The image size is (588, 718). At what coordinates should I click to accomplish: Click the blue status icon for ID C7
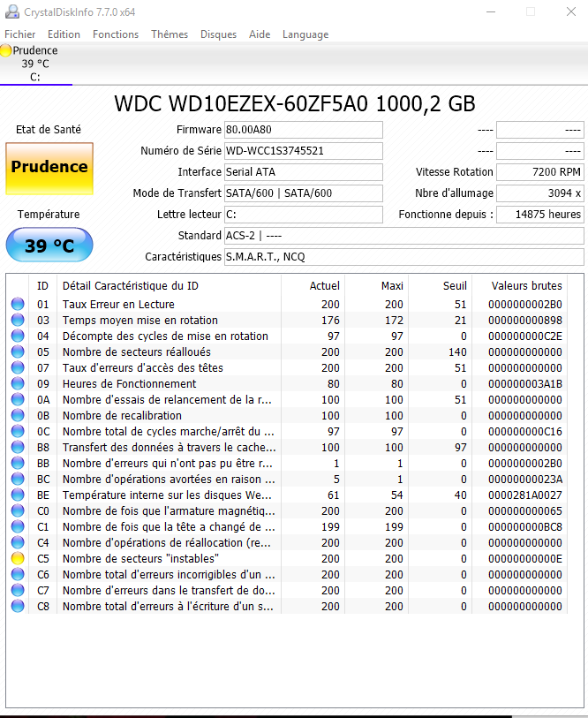18,590
